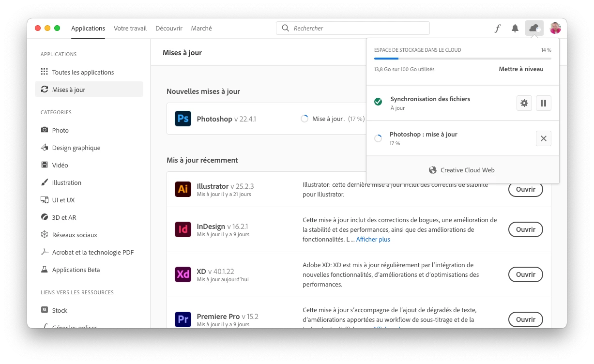Open the Photo category
The image size is (594, 364).
pos(89,130)
